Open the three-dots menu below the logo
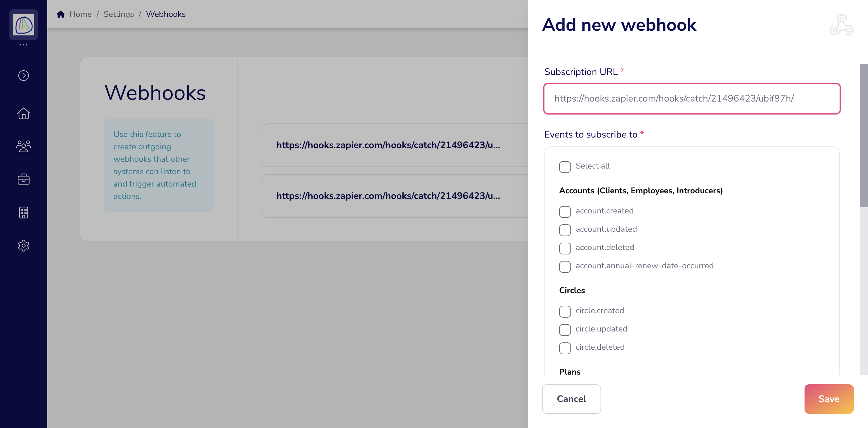Image resolution: width=868 pixels, height=428 pixels. (x=24, y=45)
